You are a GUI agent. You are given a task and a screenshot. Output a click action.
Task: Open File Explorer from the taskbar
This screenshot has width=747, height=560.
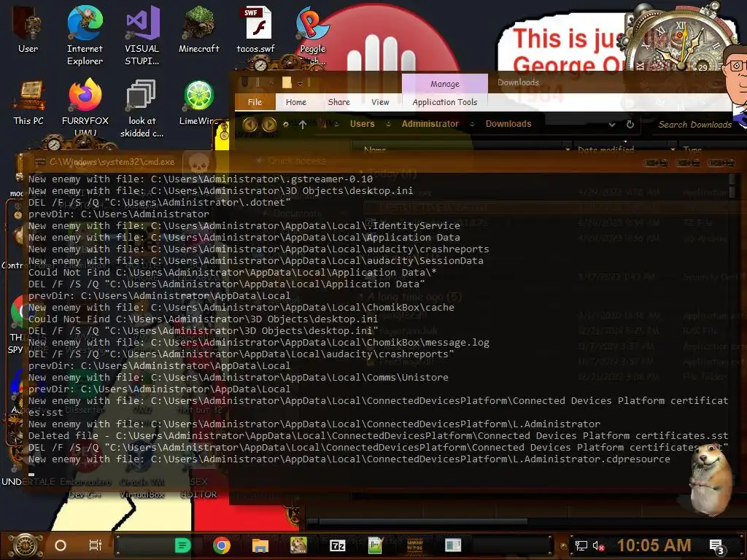point(260,545)
